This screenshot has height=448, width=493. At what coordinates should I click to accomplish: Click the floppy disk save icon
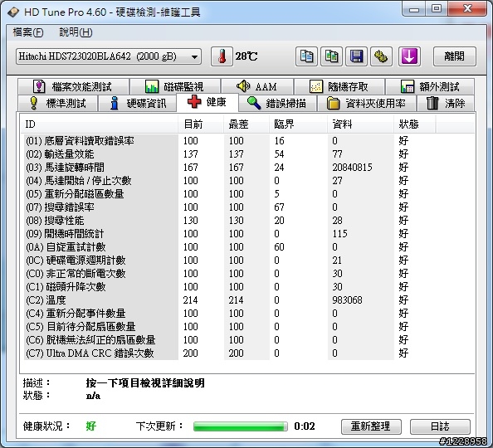[x=356, y=56]
